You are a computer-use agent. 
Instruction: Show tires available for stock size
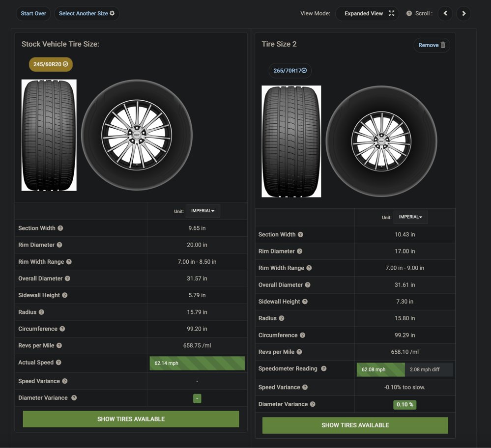point(131,419)
